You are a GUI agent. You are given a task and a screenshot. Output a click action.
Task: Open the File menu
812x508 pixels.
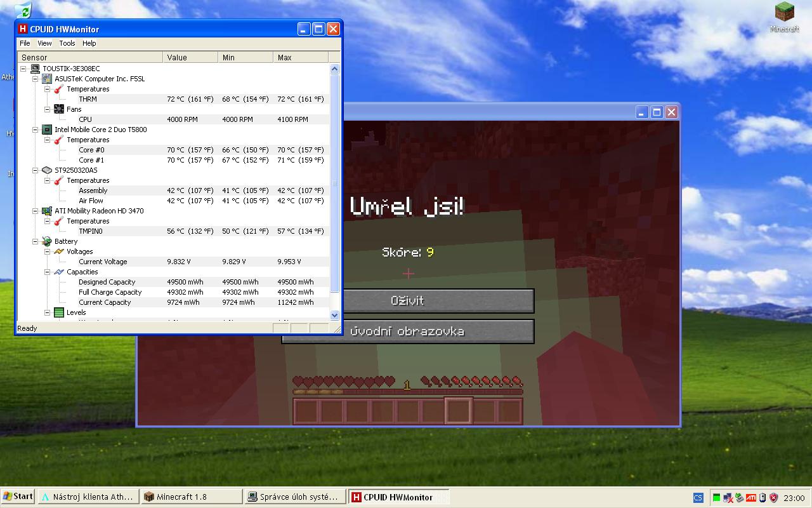click(25, 43)
